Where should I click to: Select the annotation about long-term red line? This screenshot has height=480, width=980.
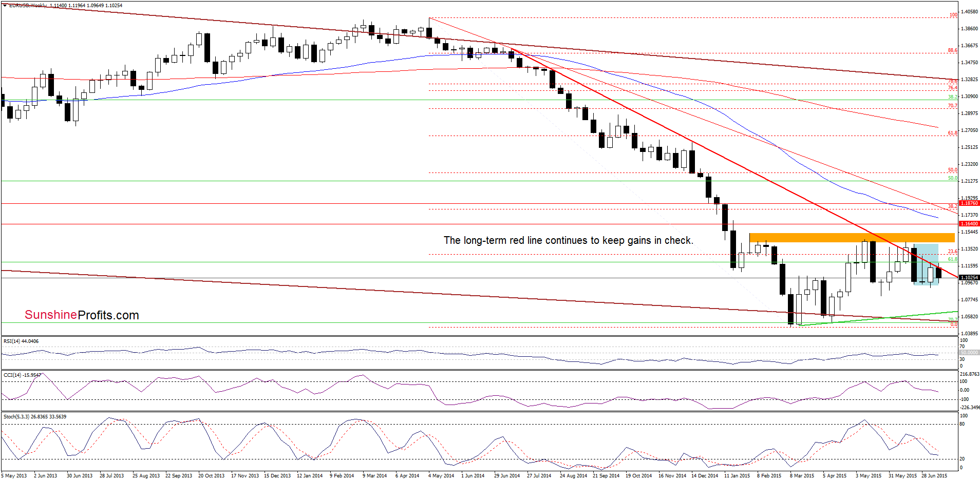click(x=568, y=240)
